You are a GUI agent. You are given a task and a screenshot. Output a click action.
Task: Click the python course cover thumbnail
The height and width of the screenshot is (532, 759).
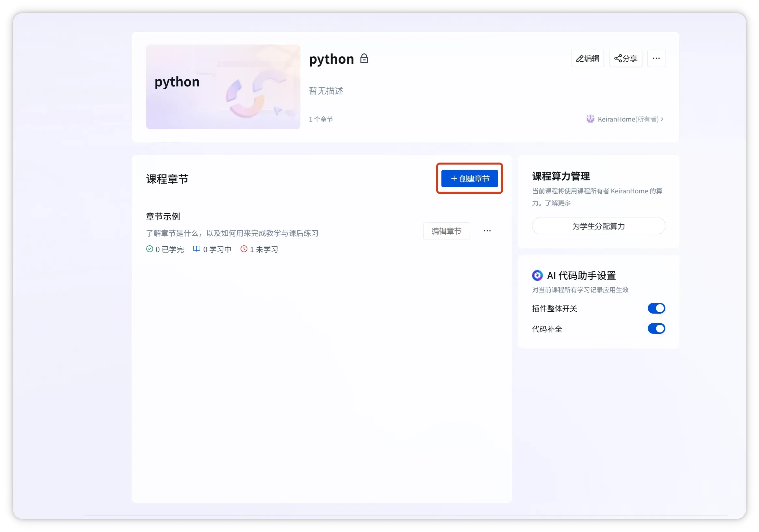[223, 87]
